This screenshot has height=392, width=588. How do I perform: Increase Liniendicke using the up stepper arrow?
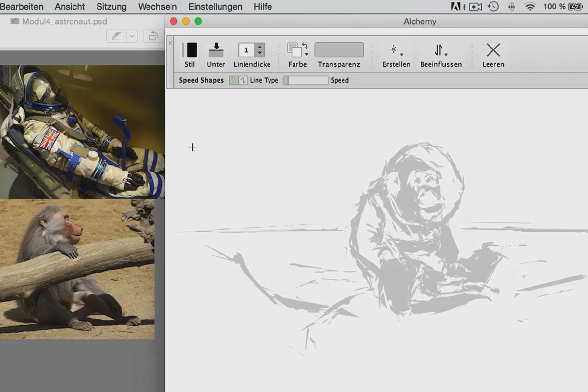point(260,46)
